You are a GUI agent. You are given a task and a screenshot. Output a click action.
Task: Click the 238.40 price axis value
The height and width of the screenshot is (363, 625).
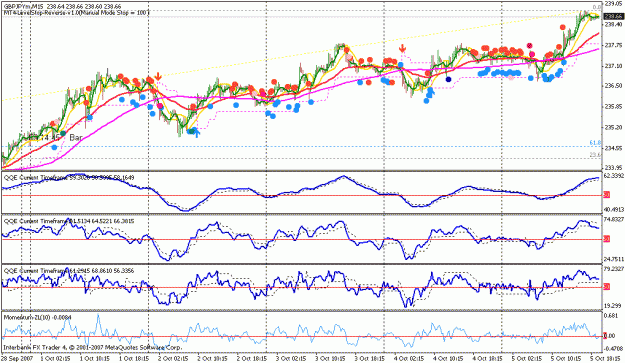point(614,24)
